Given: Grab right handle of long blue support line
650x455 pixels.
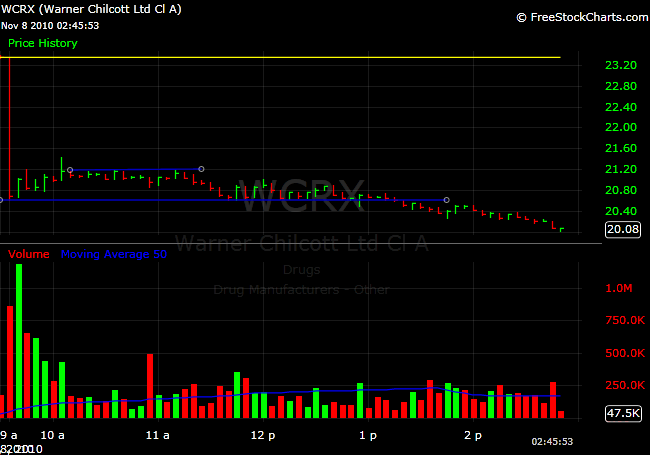Looking at the screenshot, I should pyautogui.click(x=446, y=200).
